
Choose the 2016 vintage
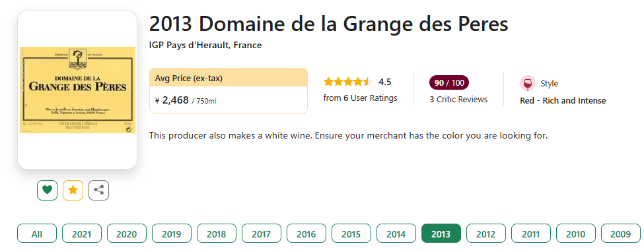coord(306,234)
